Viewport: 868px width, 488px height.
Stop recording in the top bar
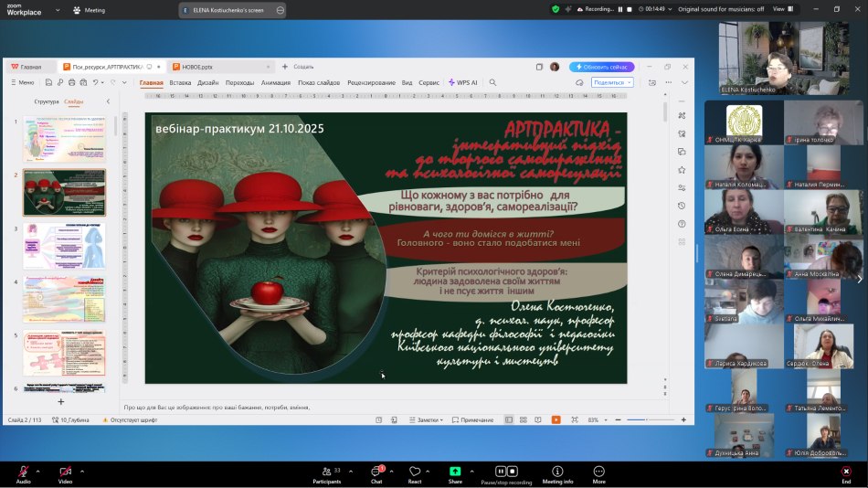pyautogui.click(x=629, y=9)
